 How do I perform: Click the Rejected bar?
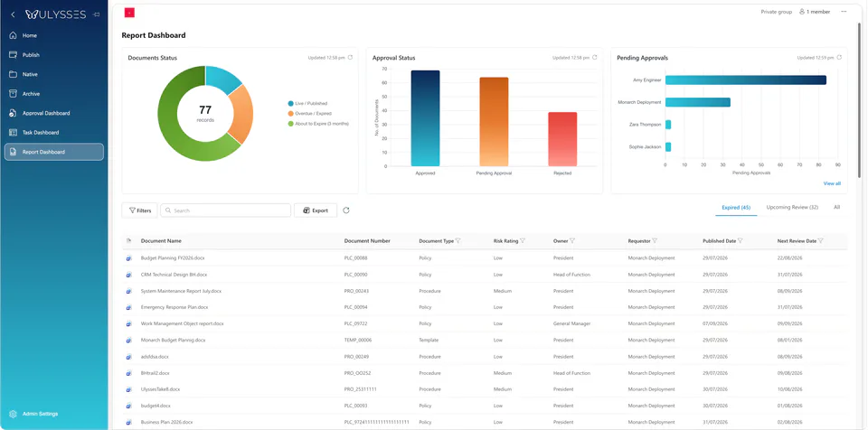coord(562,139)
